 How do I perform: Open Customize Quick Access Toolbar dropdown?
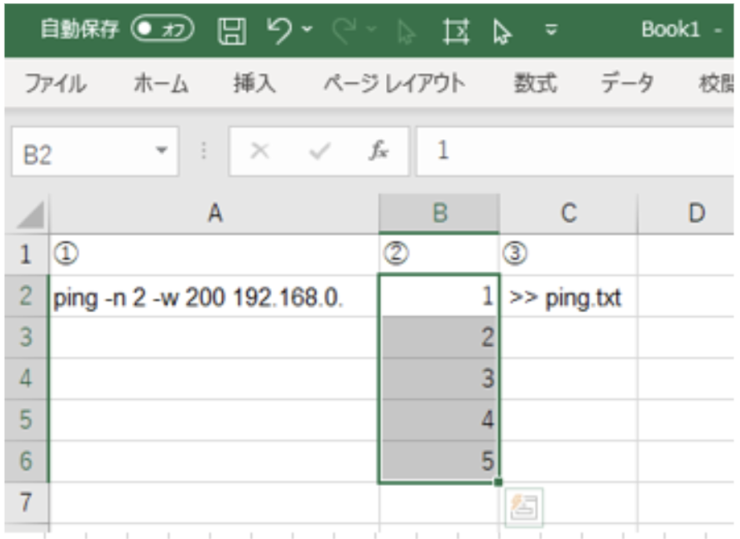[x=551, y=30]
